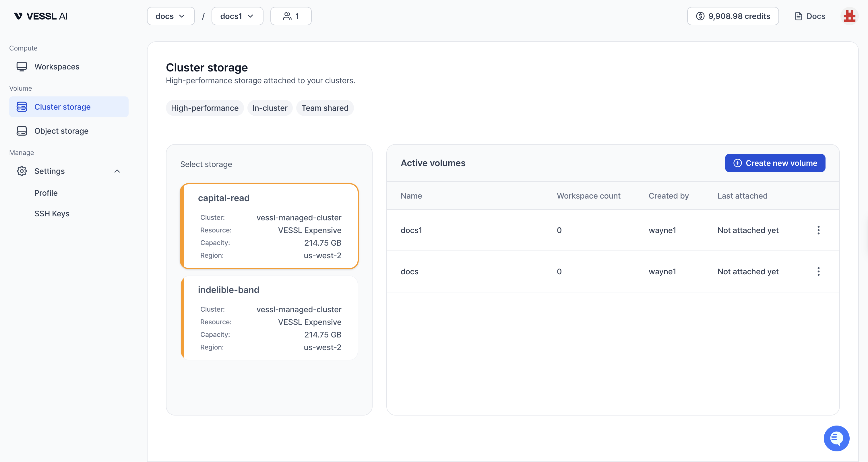Viewport: 868px width, 462px height.
Task: Click the members icon next to docs1
Action: [290, 16]
